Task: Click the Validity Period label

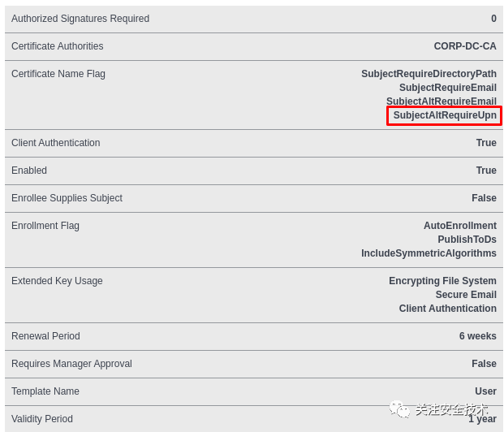Action: pos(42,419)
